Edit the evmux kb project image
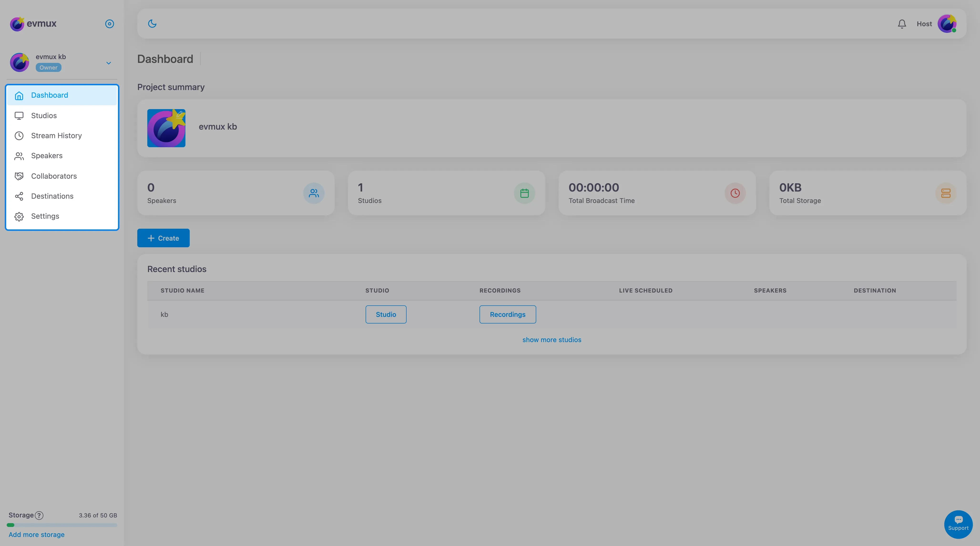This screenshot has width=980, height=546. click(x=179, y=115)
